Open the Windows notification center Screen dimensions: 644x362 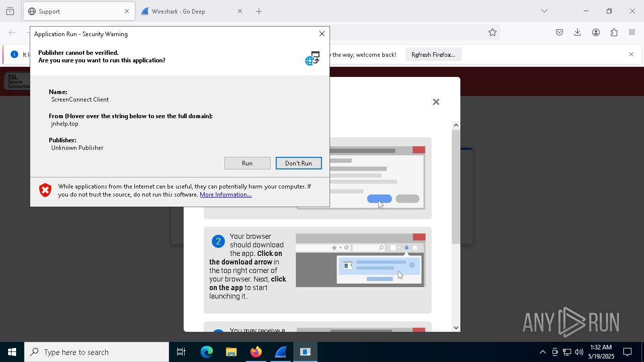coord(627,352)
